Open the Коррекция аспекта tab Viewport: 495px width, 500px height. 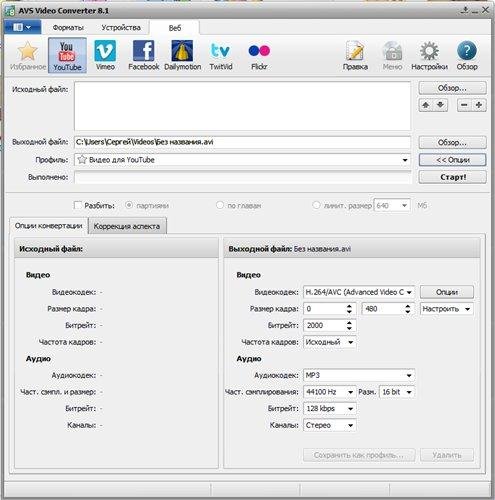pos(127,226)
